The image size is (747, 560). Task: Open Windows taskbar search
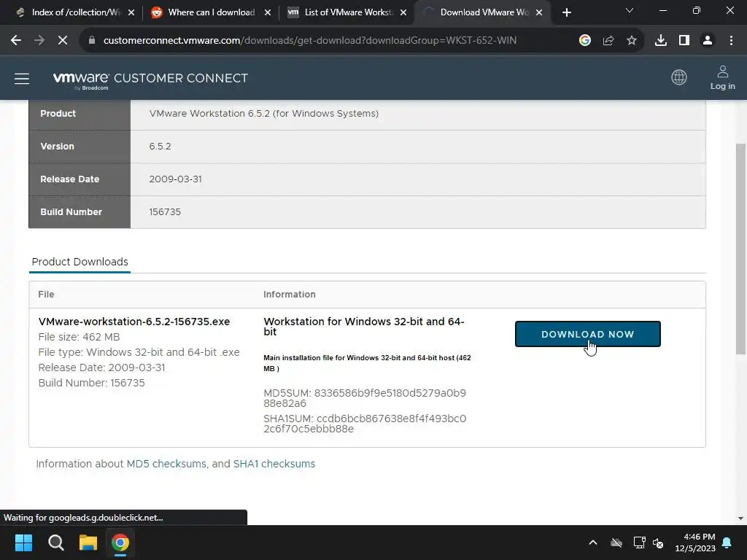coord(55,542)
